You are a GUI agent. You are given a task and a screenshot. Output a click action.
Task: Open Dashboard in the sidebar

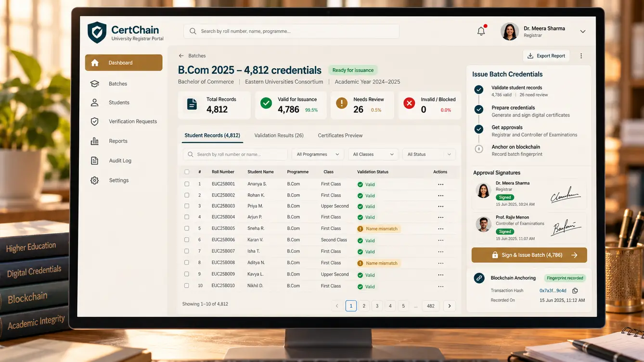coord(124,62)
